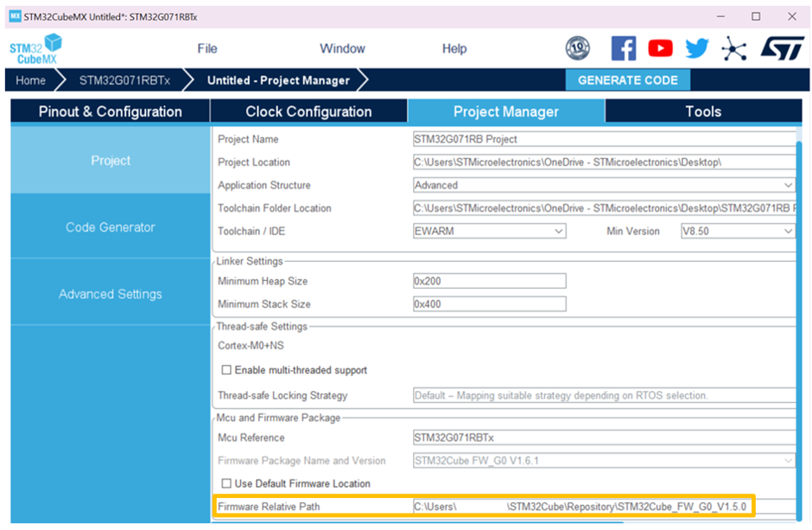Viewport: 812px width, 530px height.
Task: Click the Thread-safe Settings group label
Action: [262, 327]
